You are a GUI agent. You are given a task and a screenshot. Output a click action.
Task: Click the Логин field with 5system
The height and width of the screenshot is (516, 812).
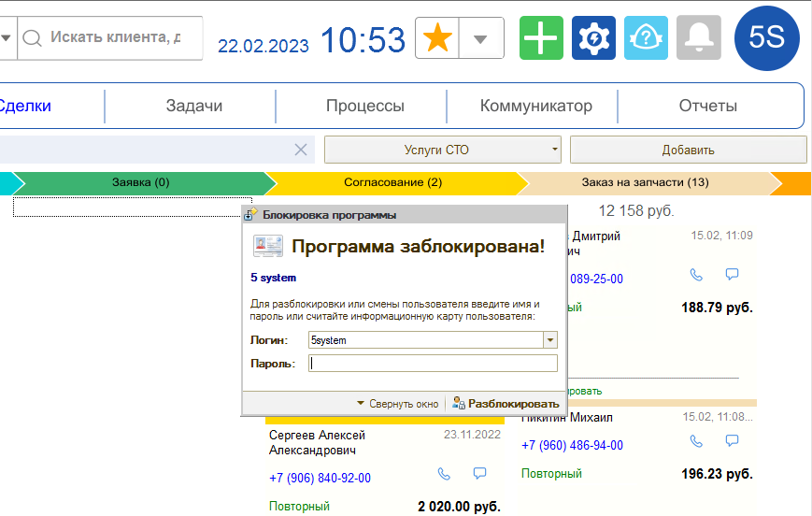pyautogui.click(x=426, y=340)
